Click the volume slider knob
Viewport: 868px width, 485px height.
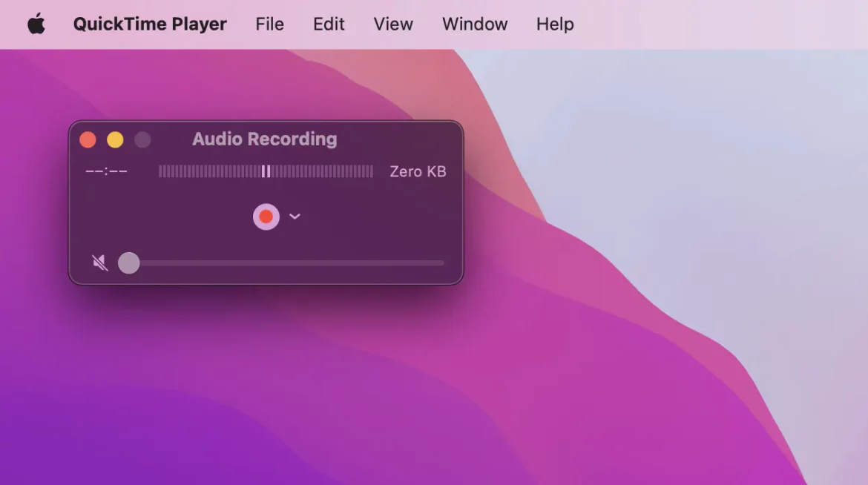coord(129,263)
